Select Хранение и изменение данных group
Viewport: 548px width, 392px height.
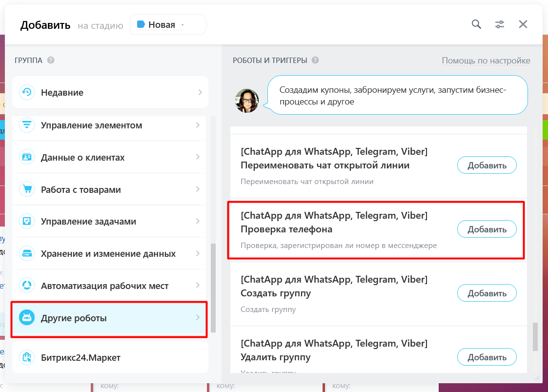(x=108, y=254)
